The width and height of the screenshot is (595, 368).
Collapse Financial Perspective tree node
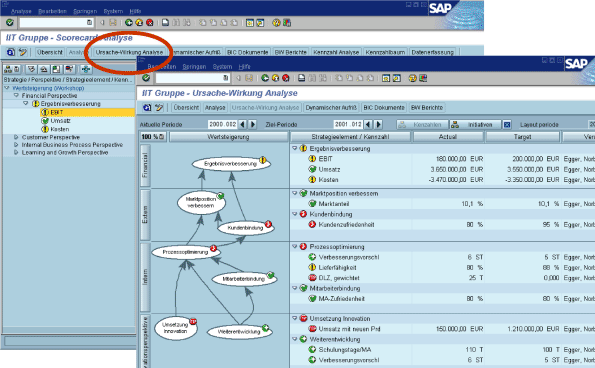pos(16,96)
